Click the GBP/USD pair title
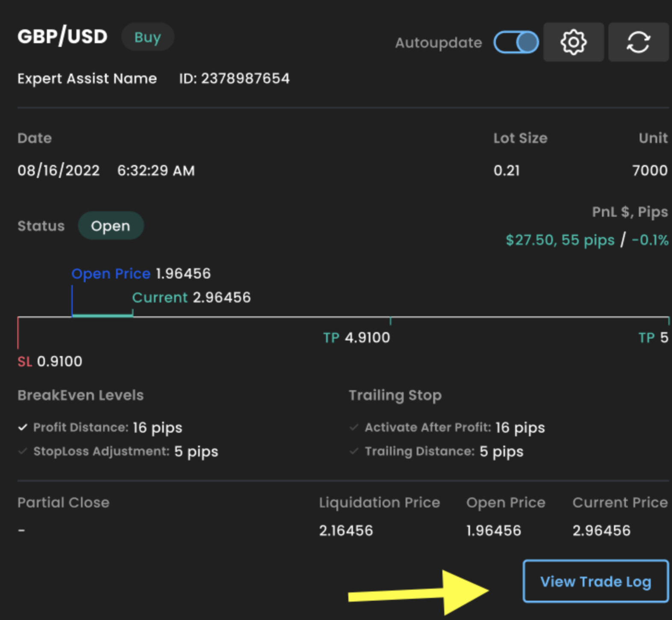672x620 pixels. click(62, 37)
